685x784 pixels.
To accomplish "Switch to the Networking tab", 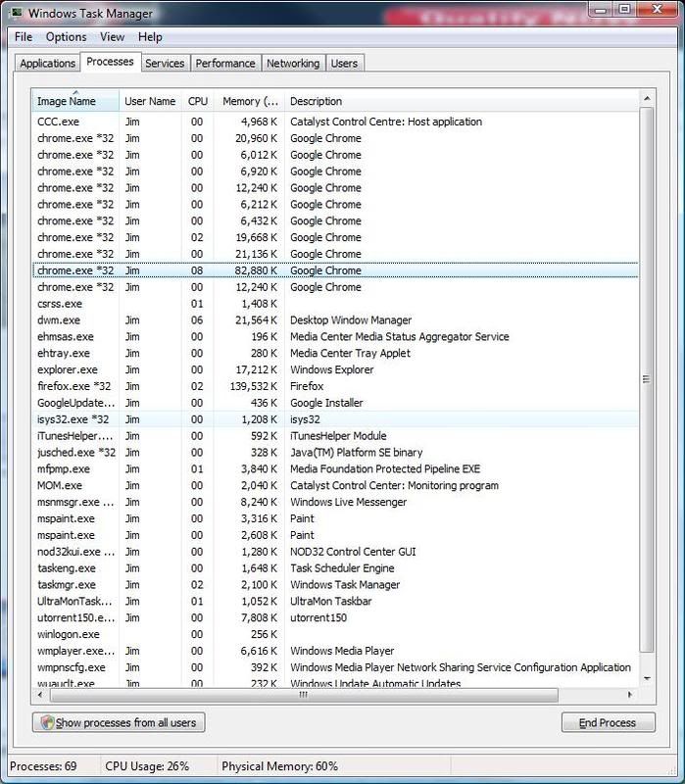I will (293, 64).
